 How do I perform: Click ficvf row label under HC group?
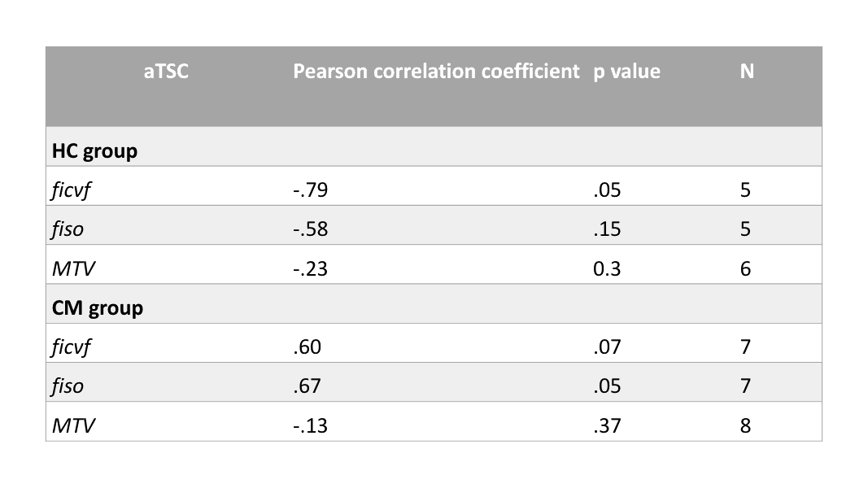pyautogui.click(x=71, y=191)
